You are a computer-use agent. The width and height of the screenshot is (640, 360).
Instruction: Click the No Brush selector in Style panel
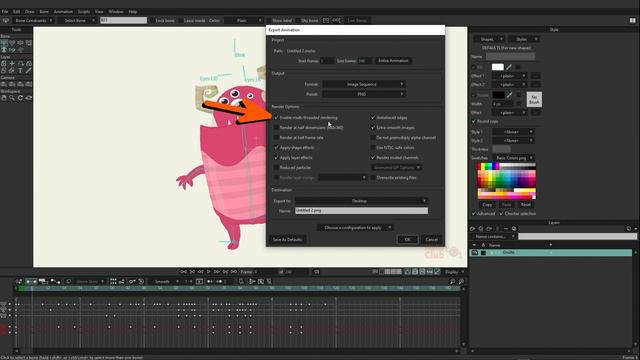(534, 99)
